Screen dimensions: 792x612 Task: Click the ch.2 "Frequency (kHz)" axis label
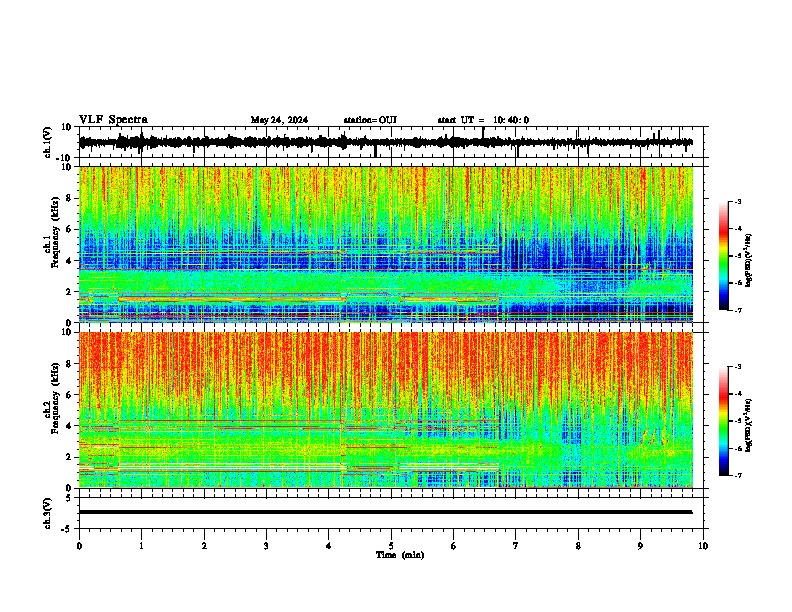(56, 398)
